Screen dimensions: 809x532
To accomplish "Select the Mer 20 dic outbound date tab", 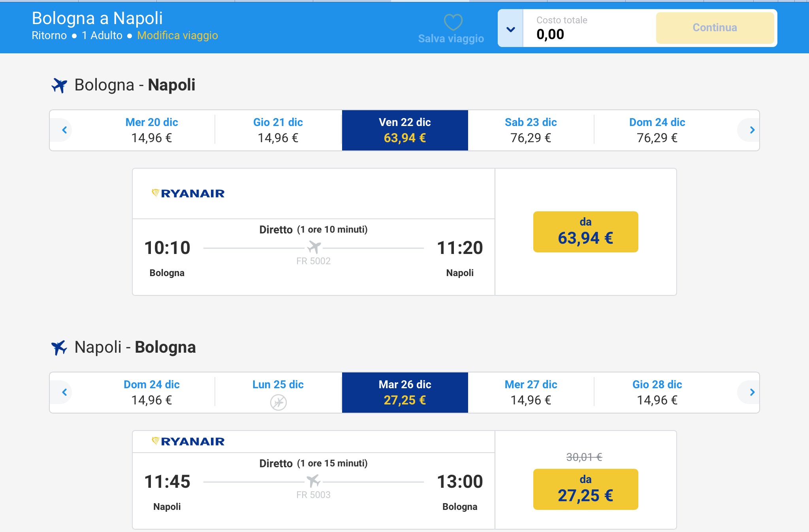I will (x=152, y=130).
